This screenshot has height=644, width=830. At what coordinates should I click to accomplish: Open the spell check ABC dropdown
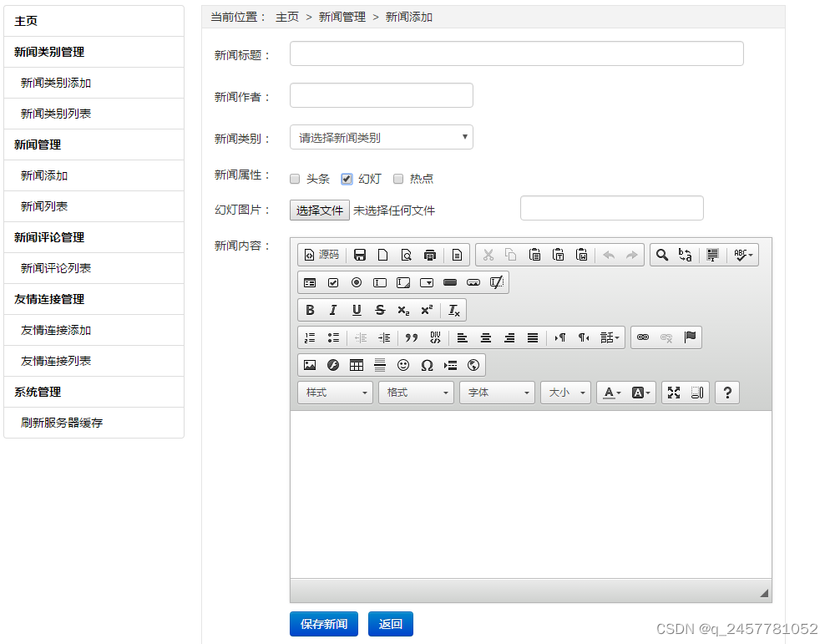pyautogui.click(x=743, y=255)
